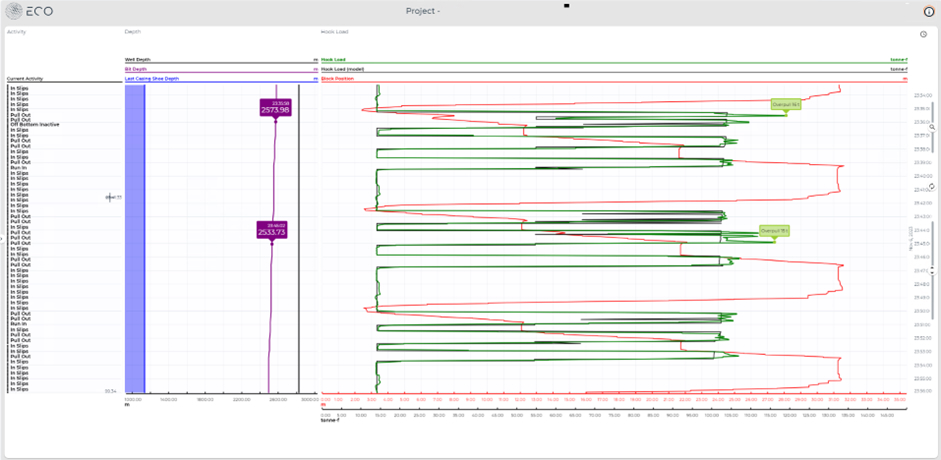Click the 2533.73 bit depth label
The image size is (941, 460).
click(272, 231)
